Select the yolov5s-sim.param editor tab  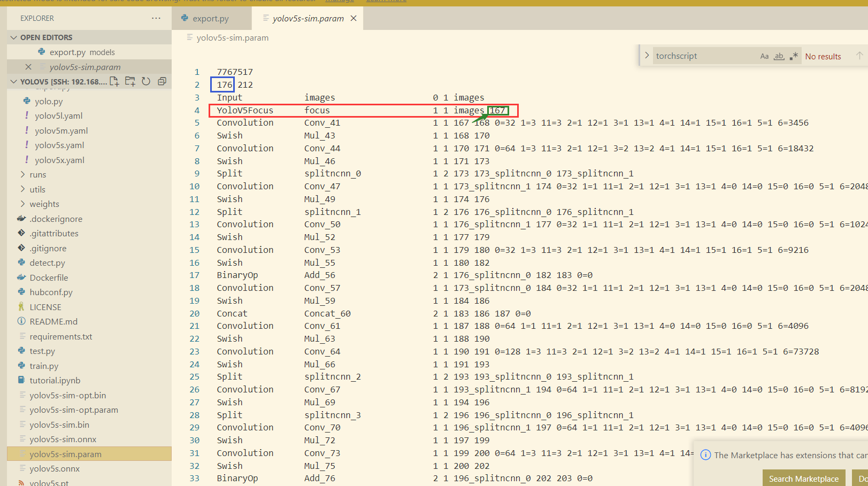pos(308,18)
